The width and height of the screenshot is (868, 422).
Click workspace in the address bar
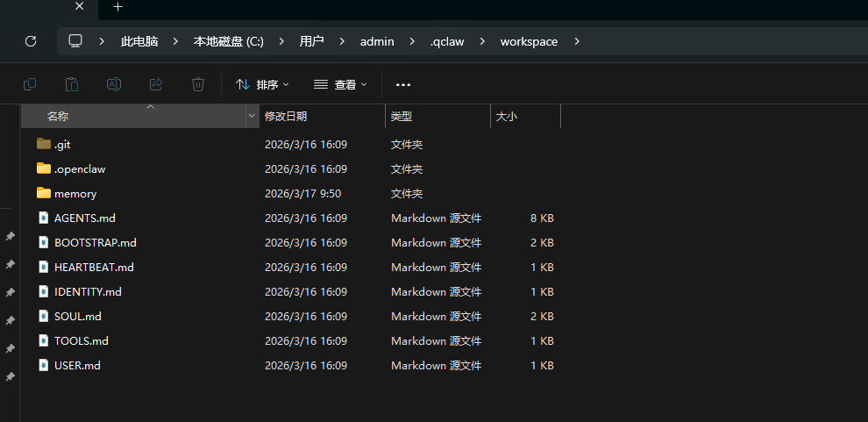pos(530,41)
